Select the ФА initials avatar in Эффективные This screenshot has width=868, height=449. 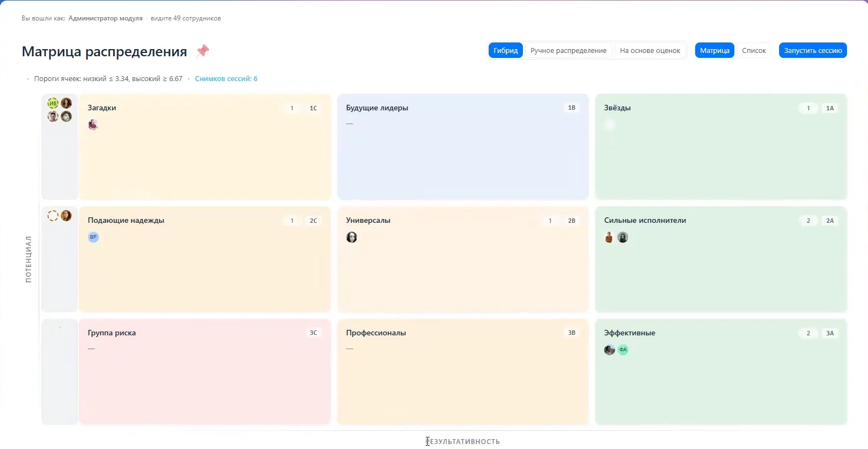623,350
